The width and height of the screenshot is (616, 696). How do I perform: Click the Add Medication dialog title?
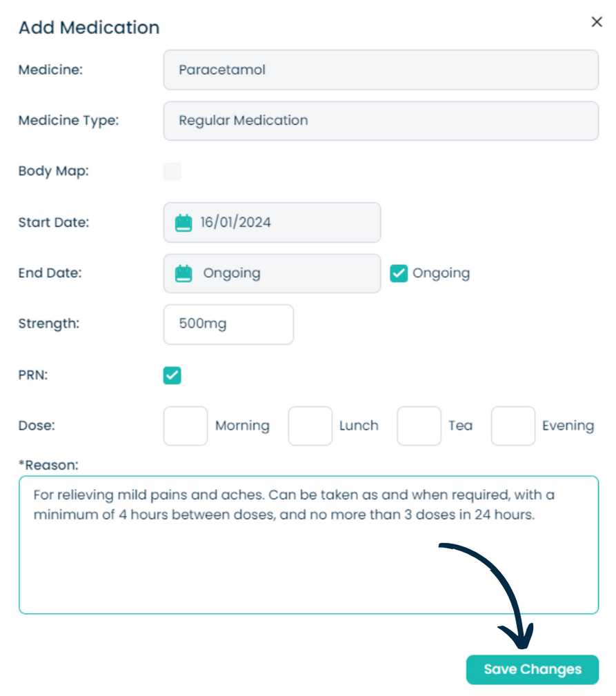pyautogui.click(x=89, y=28)
